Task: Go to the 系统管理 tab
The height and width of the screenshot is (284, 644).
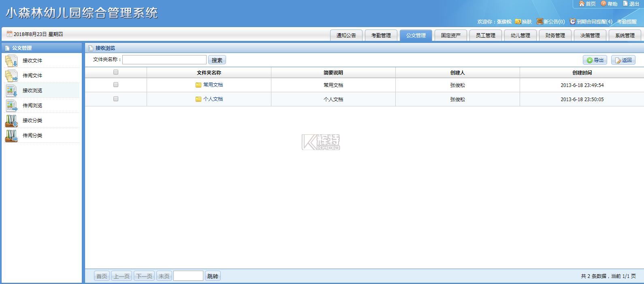Action: [625, 36]
